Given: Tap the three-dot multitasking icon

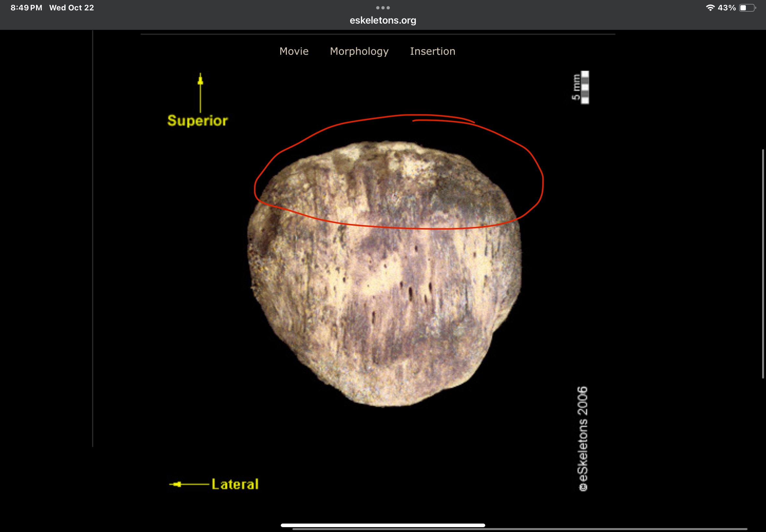Looking at the screenshot, I should (383, 8).
